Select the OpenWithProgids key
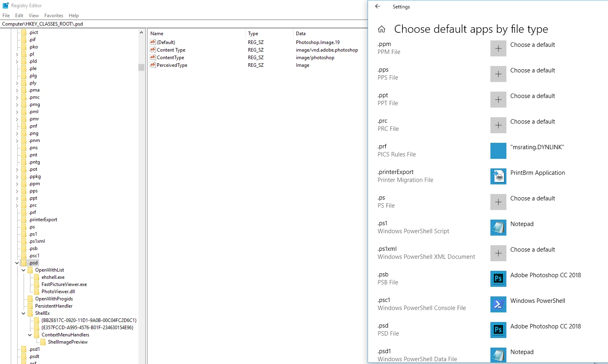Screen dimensions: 608x364 point(54,299)
